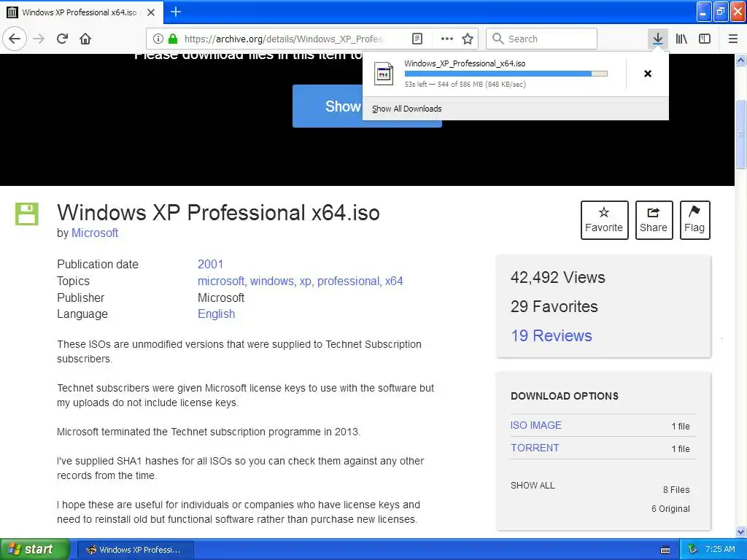Download the ISO IMAGE option

point(536,425)
